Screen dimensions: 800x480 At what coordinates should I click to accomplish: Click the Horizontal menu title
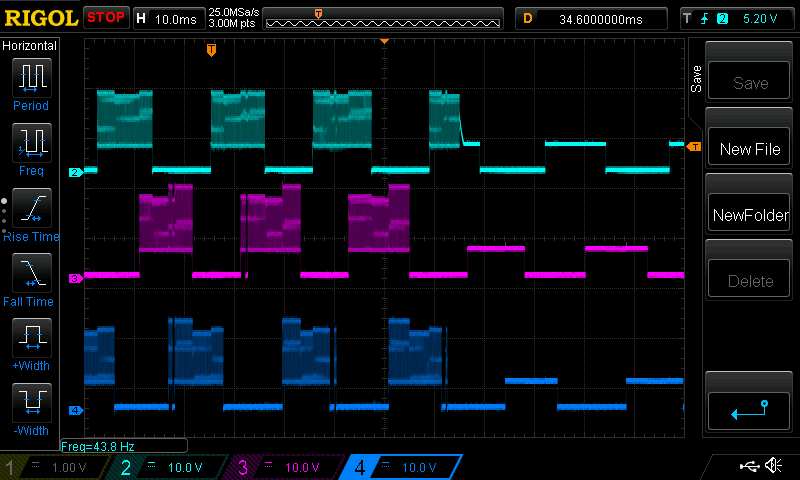pos(30,46)
